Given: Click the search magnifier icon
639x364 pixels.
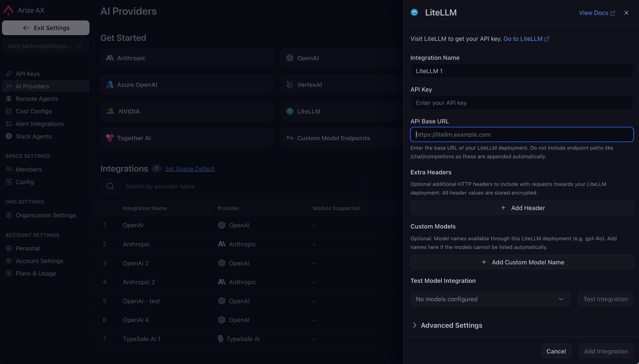Looking at the screenshot, I should (110, 186).
